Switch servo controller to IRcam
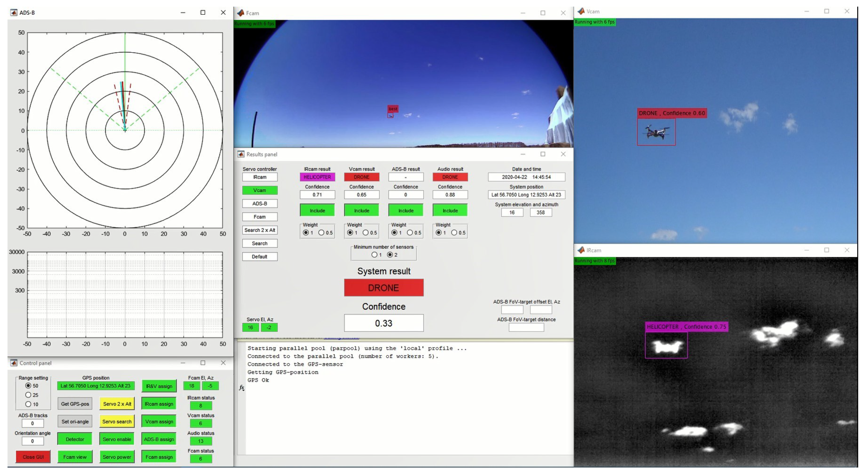 260,177
